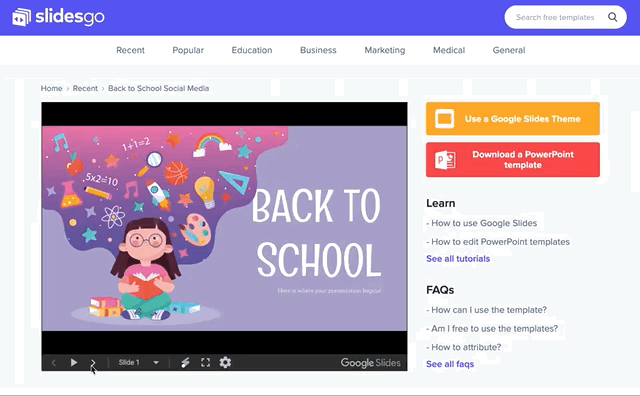Screen dimensions: 640x396
Task: Open the Medical category
Action: [x=449, y=50]
